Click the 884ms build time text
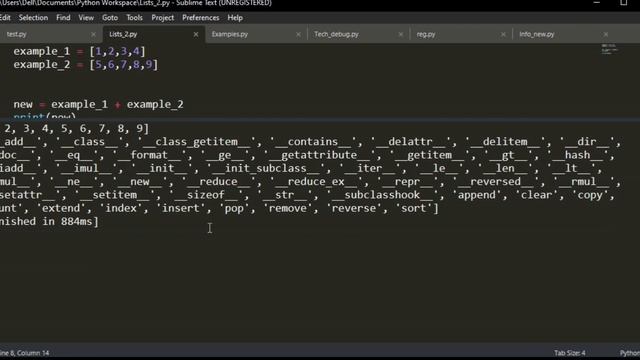This screenshot has width=640, height=360. point(76,222)
